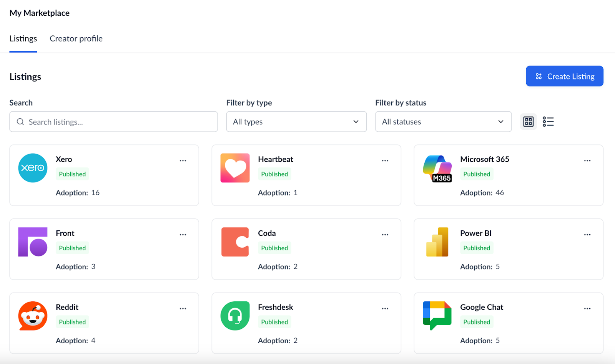Screen dimensions: 615x364
Task: Click the Power BI logo
Action: (x=437, y=242)
